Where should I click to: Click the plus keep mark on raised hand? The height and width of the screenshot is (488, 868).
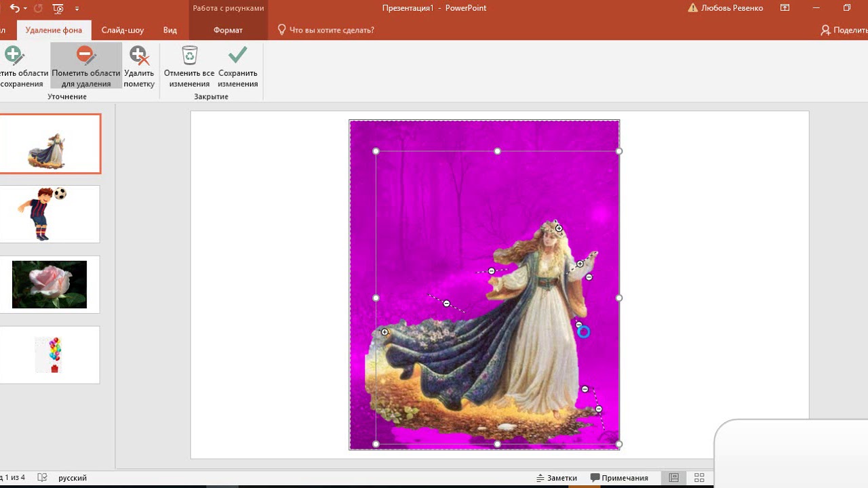click(580, 264)
